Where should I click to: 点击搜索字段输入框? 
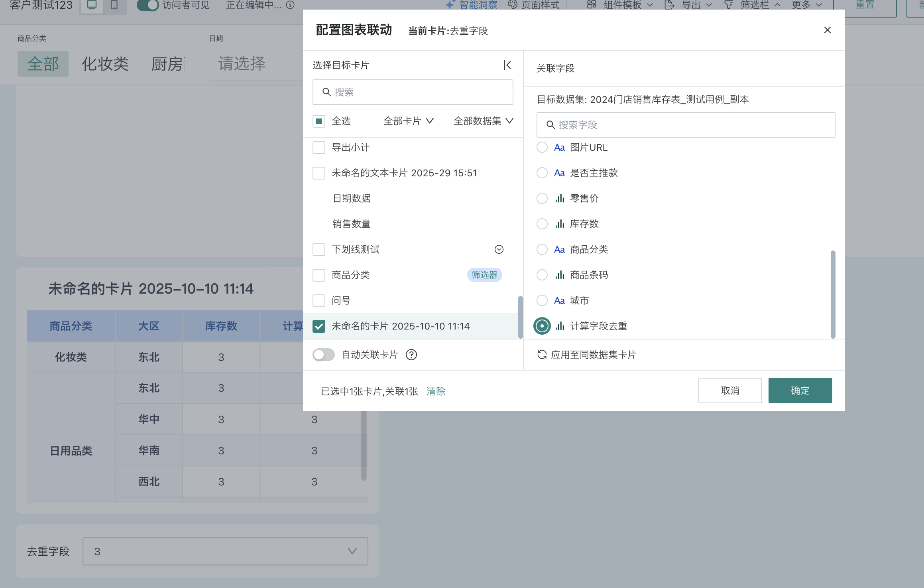pos(686,124)
